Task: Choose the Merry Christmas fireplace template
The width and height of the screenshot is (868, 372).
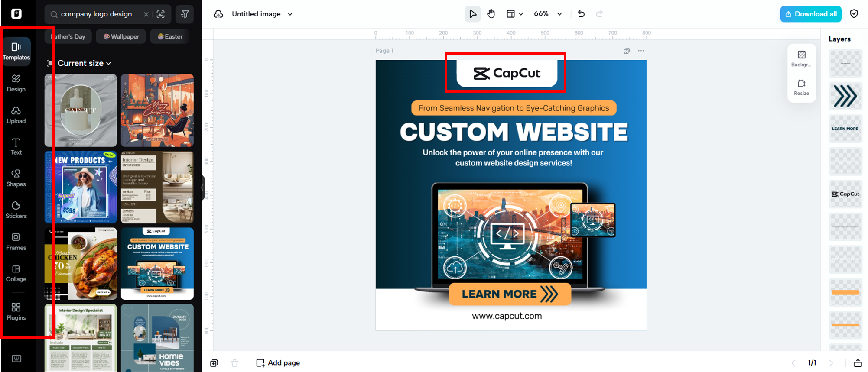Action: point(157,110)
